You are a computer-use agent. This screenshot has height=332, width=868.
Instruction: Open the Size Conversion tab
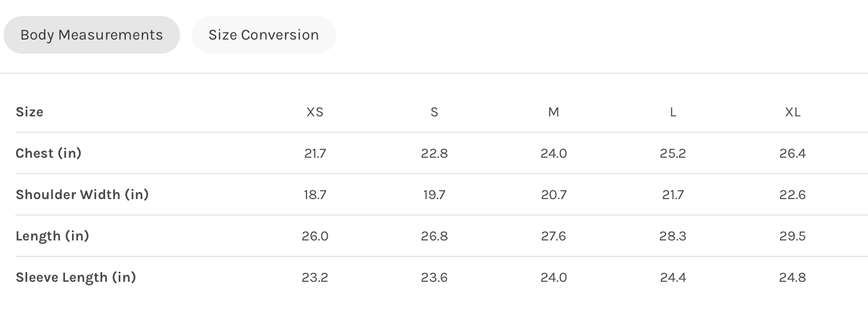click(263, 35)
